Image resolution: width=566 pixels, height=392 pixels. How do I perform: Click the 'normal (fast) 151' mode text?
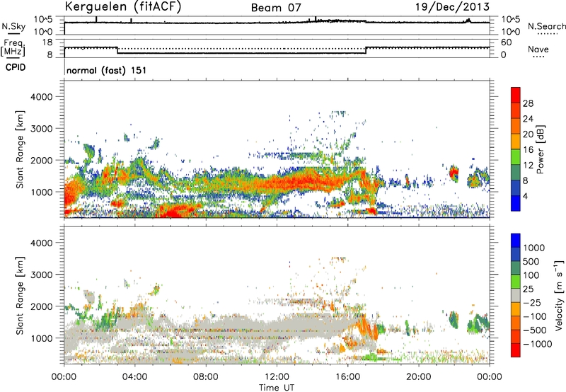coord(107,70)
